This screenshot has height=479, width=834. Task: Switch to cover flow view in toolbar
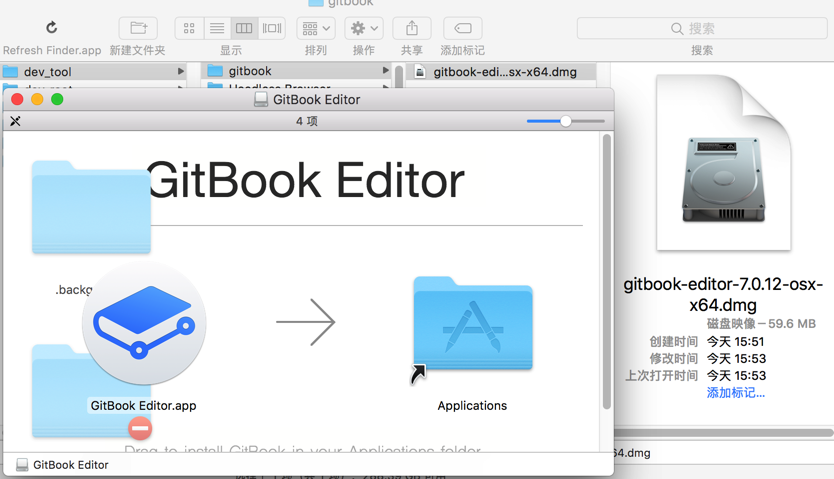[x=272, y=28]
